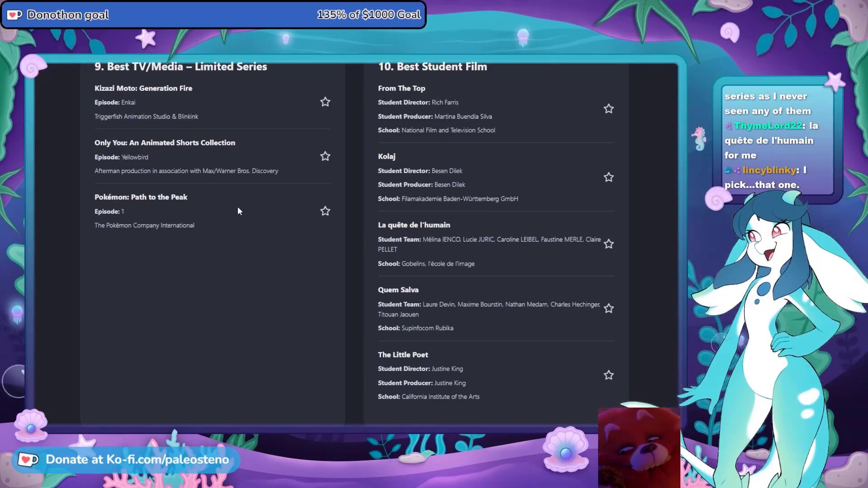The height and width of the screenshot is (488, 868).
Task: Select star next to La quête de l'humain
Action: click(x=609, y=244)
